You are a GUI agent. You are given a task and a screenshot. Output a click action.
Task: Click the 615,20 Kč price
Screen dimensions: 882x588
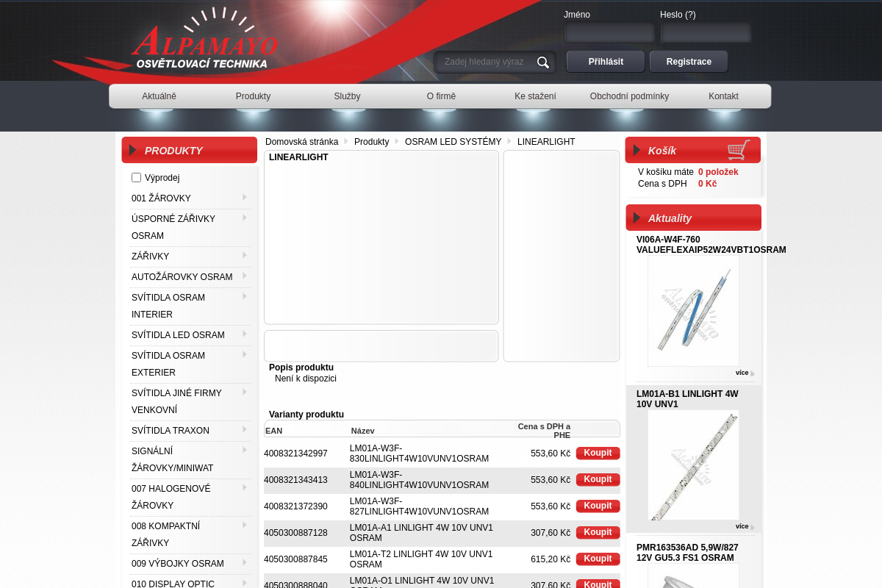pos(551,559)
